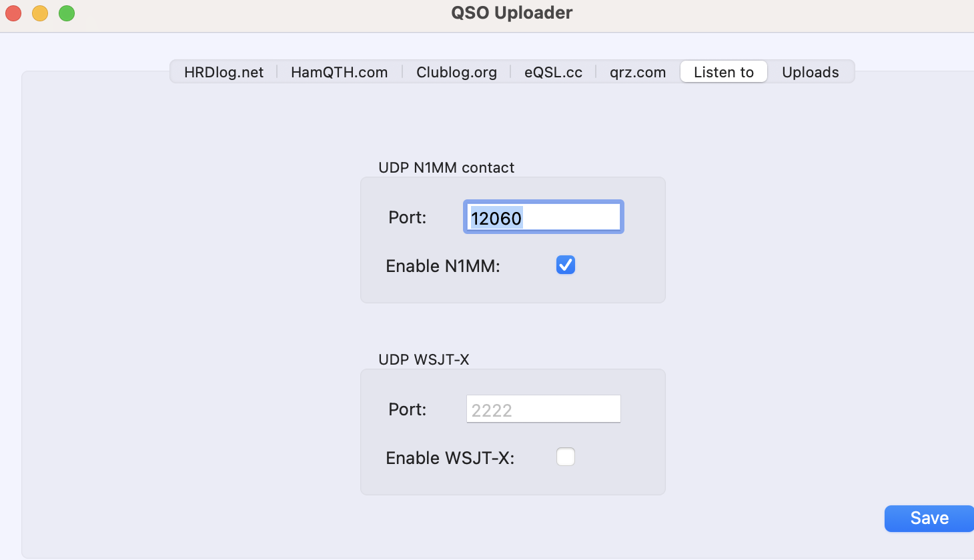The width and height of the screenshot is (974, 560).
Task: Maximize window with the green button
Action: tap(67, 13)
